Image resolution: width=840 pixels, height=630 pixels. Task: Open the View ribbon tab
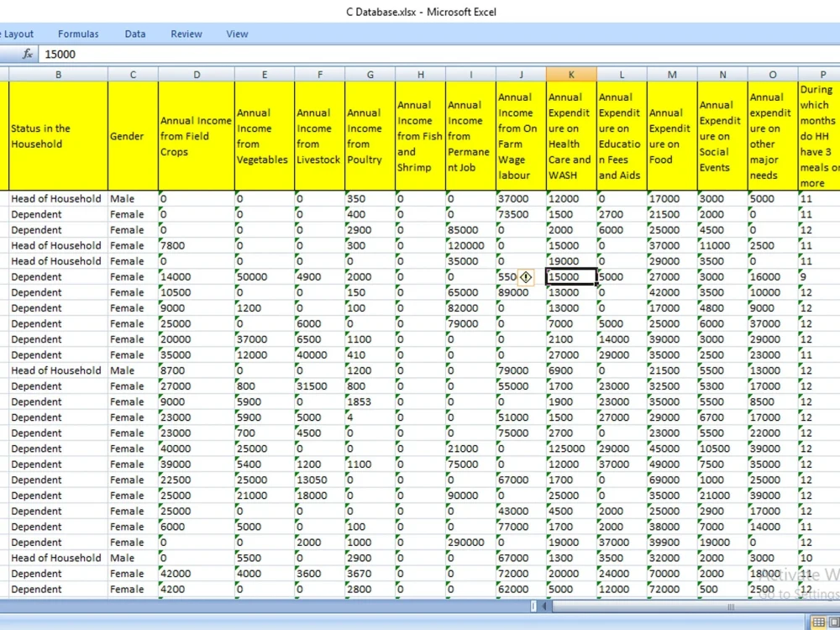[x=237, y=34]
